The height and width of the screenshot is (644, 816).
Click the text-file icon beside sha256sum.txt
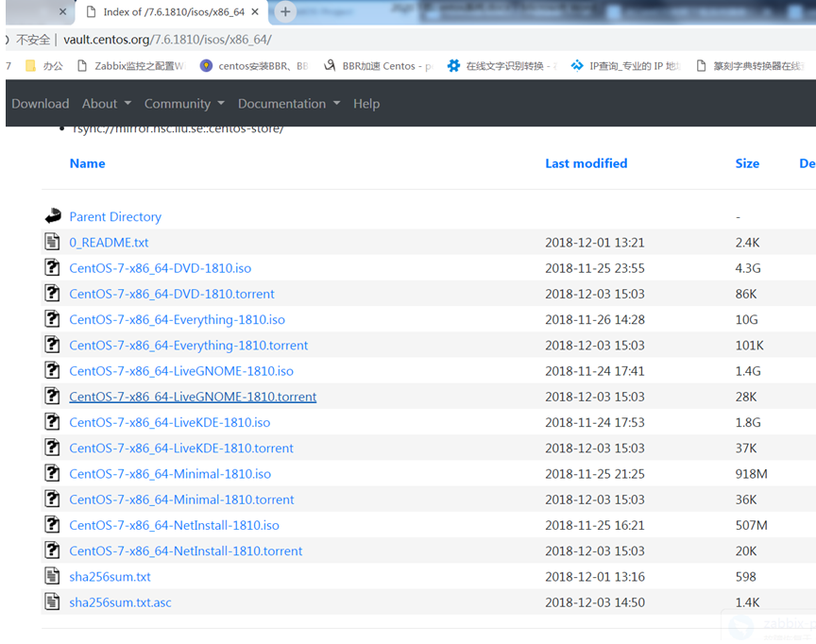tap(52, 576)
